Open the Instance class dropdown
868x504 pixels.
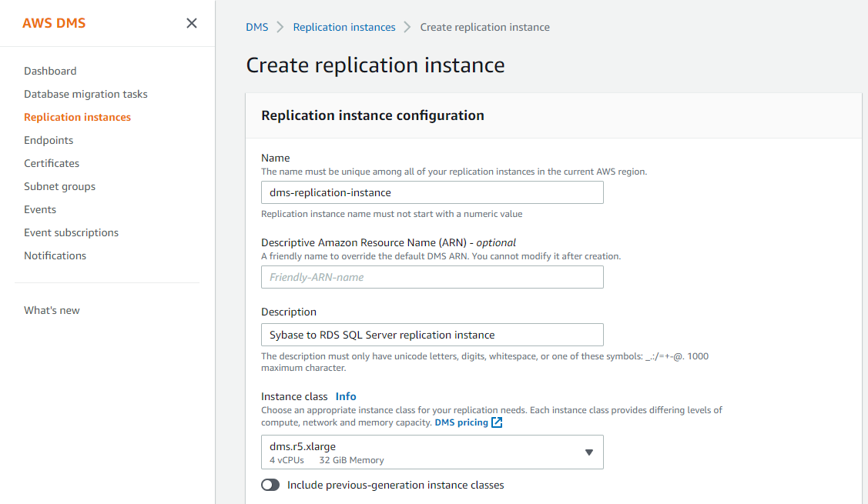[x=432, y=452]
